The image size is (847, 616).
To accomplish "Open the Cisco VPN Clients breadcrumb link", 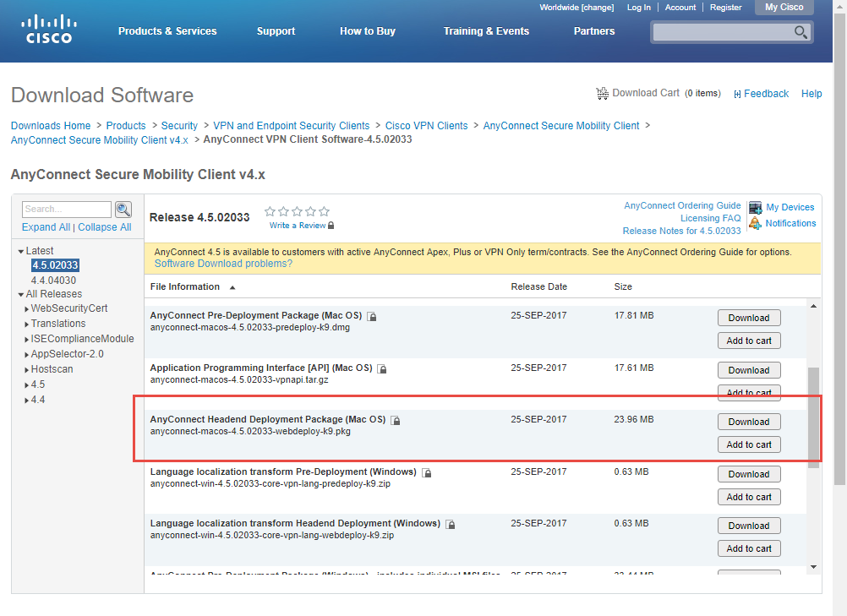I will pyautogui.click(x=426, y=126).
